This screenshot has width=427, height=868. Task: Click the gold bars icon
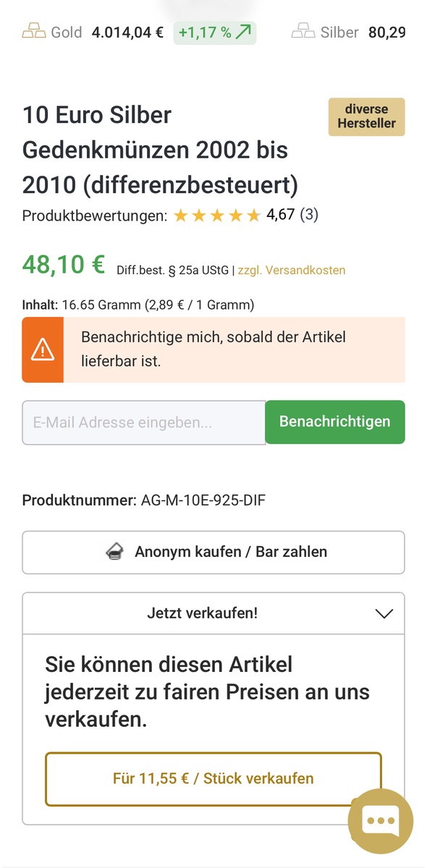pos(33,33)
